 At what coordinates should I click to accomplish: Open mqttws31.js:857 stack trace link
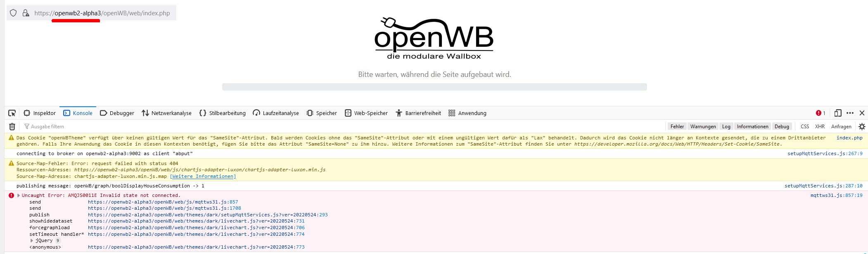click(163, 202)
